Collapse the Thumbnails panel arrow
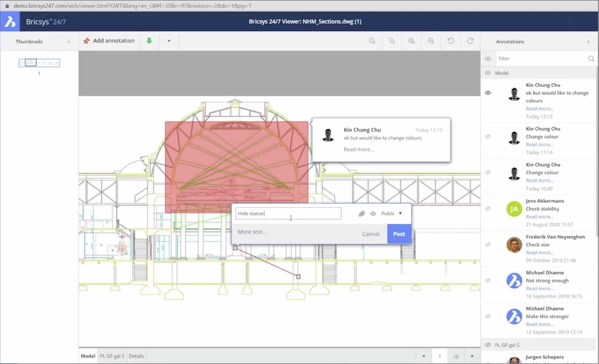This screenshot has height=364, width=599. 68,42
